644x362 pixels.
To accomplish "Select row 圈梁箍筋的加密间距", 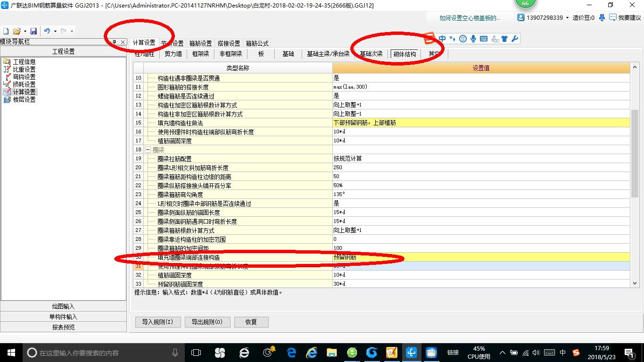I will [x=382, y=248].
